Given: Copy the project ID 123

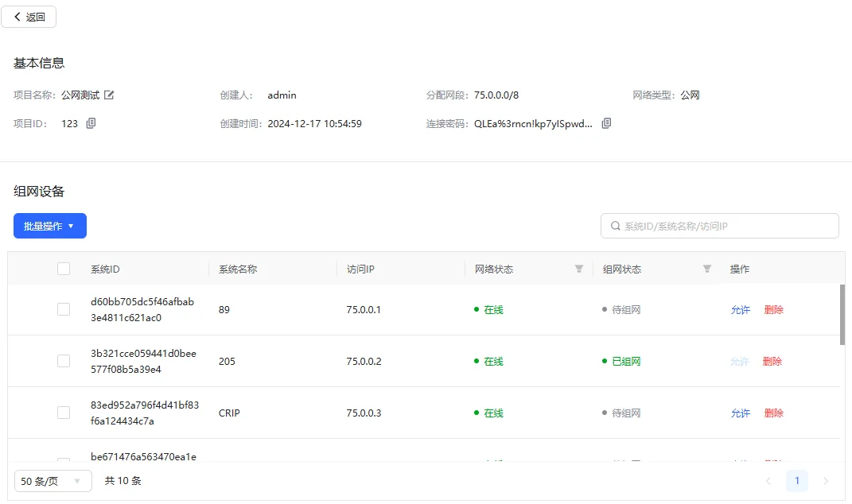Looking at the screenshot, I should tap(91, 123).
